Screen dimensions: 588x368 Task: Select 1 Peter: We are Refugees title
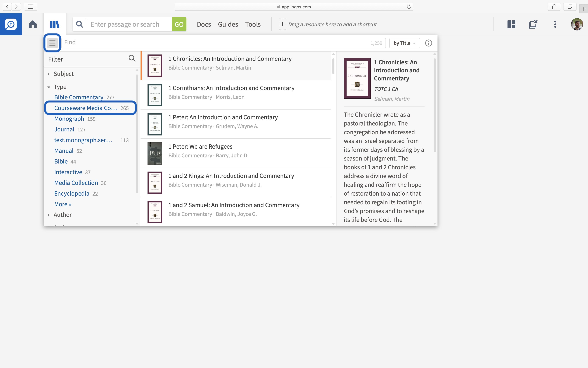tap(200, 146)
